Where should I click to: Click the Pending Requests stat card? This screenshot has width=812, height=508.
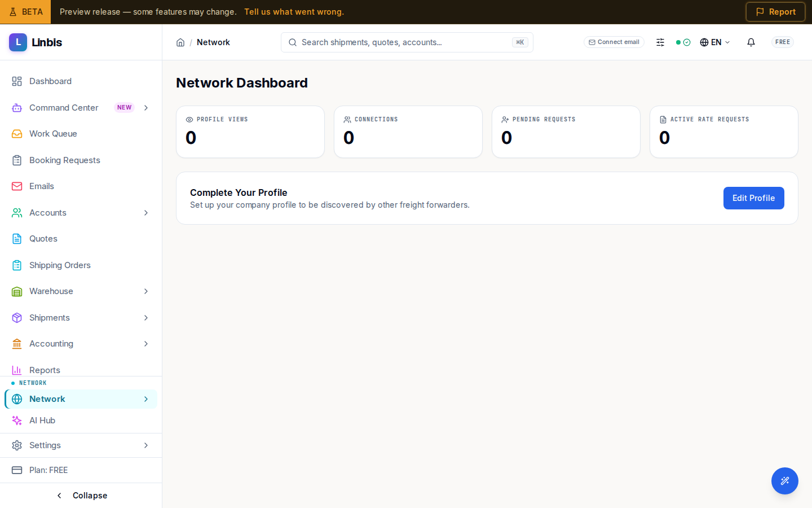click(x=566, y=132)
